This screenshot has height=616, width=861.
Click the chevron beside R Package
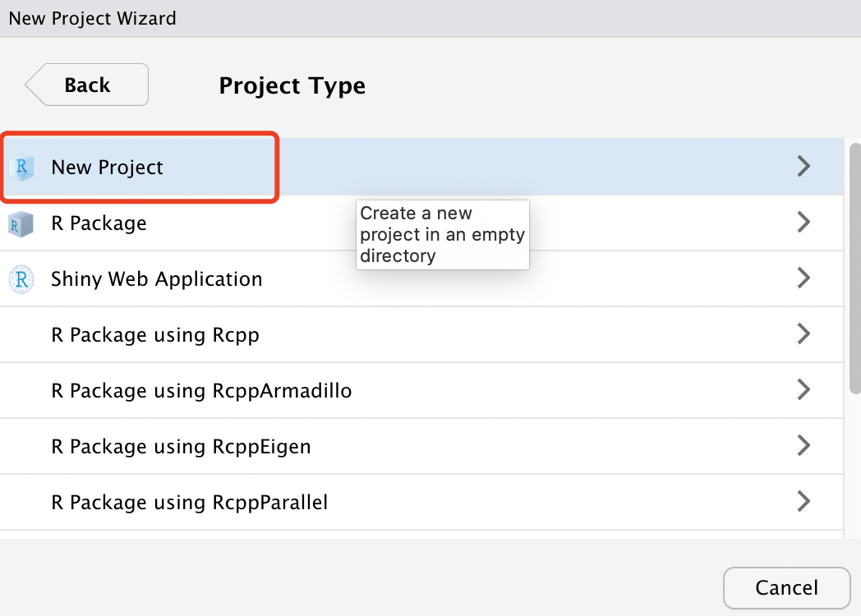coord(803,223)
